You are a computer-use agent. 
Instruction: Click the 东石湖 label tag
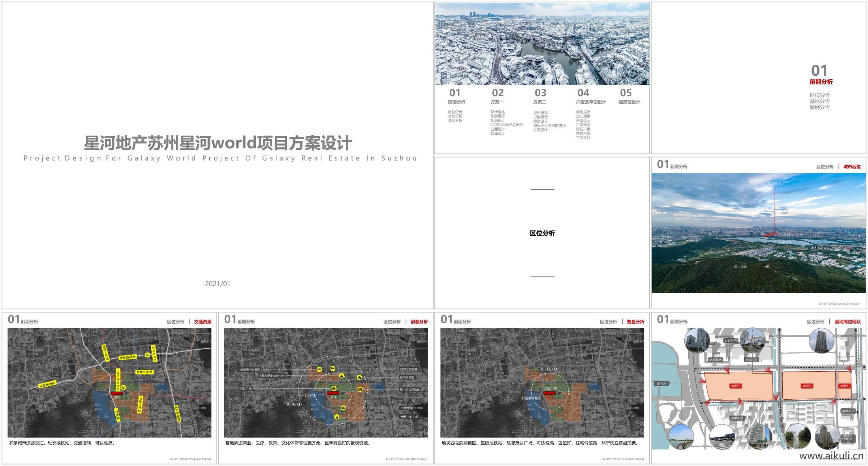pos(662,383)
